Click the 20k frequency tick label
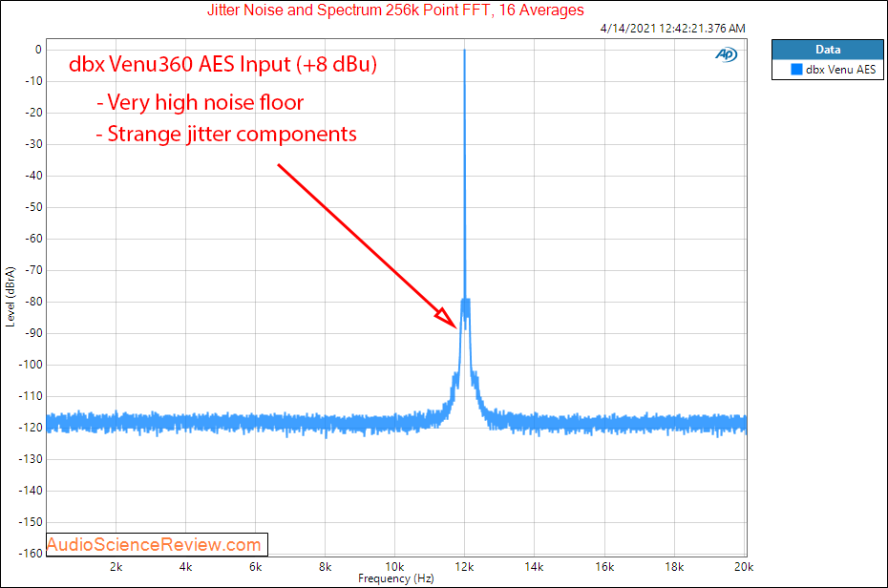The height and width of the screenshot is (588, 888). point(744,567)
